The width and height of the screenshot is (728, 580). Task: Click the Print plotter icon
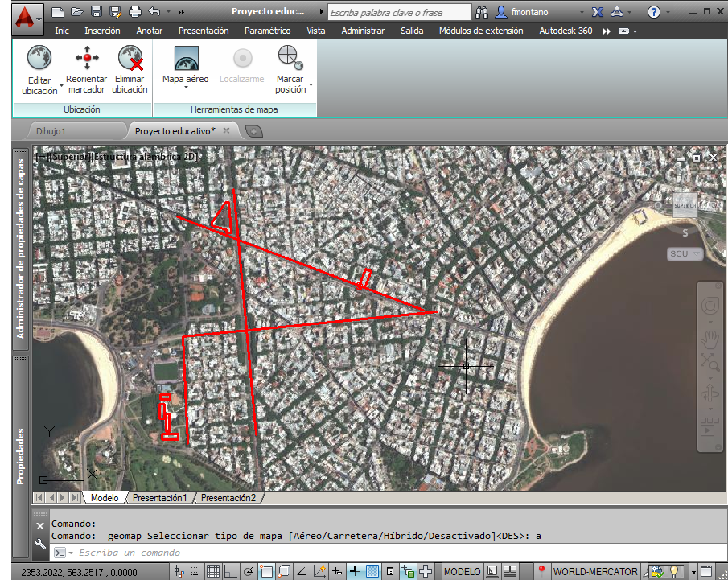[x=134, y=11]
